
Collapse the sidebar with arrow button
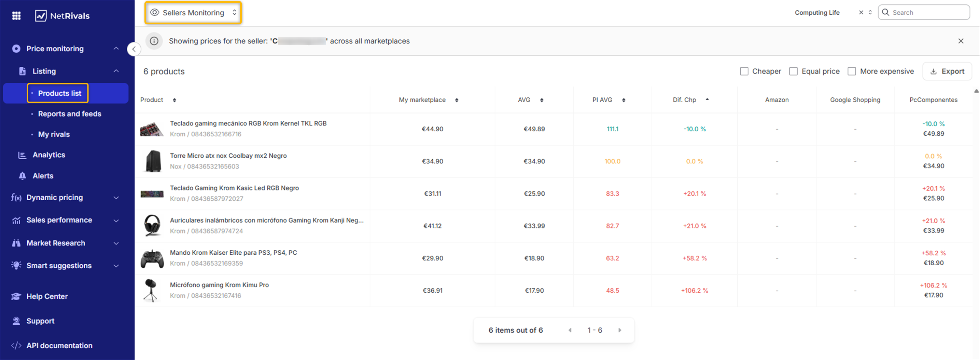[x=134, y=49]
